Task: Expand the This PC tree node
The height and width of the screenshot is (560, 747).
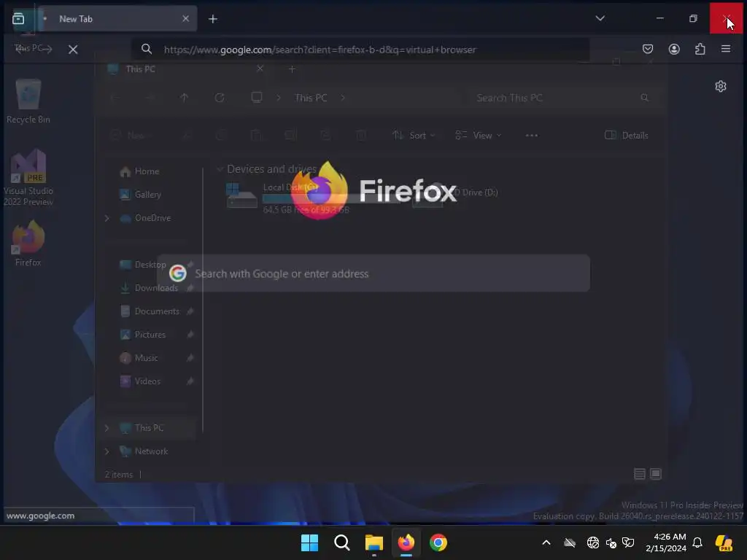Action: [107, 428]
